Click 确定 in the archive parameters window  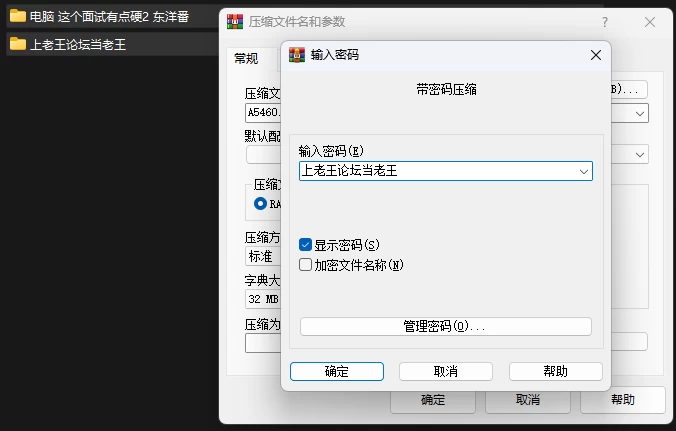pyautogui.click(x=433, y=400)
